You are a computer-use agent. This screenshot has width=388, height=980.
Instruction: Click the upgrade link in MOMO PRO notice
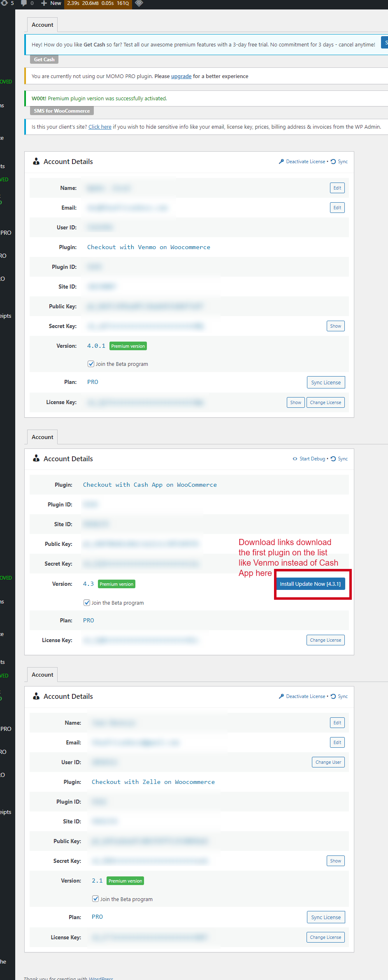click(x=181, y=76)
